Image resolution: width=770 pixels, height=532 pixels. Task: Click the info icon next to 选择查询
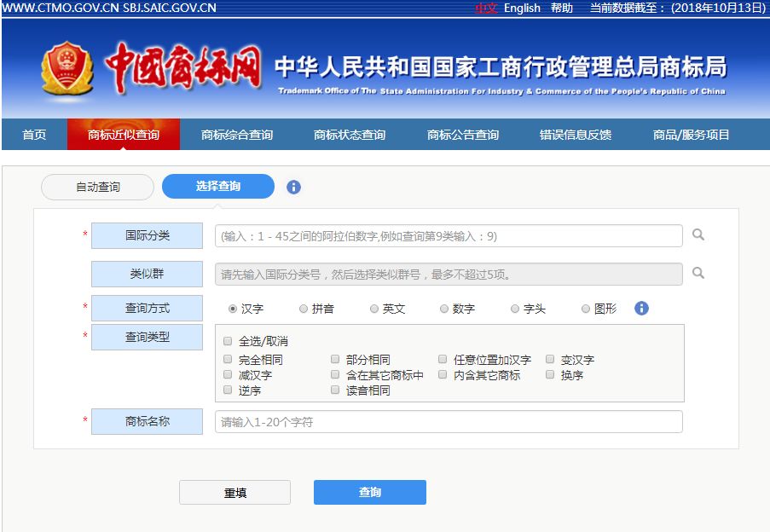pos(293,187)
